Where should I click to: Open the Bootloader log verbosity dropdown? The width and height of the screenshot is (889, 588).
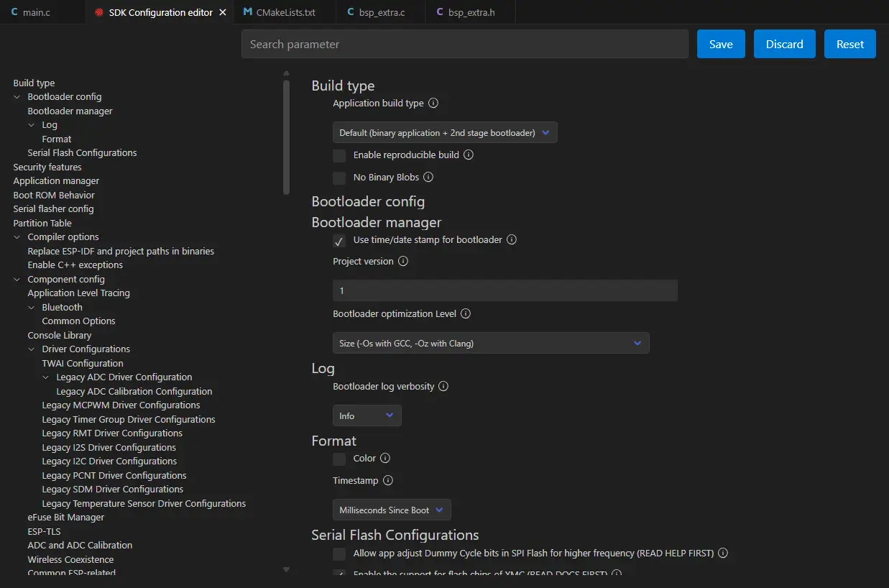[x=367, y=416]
